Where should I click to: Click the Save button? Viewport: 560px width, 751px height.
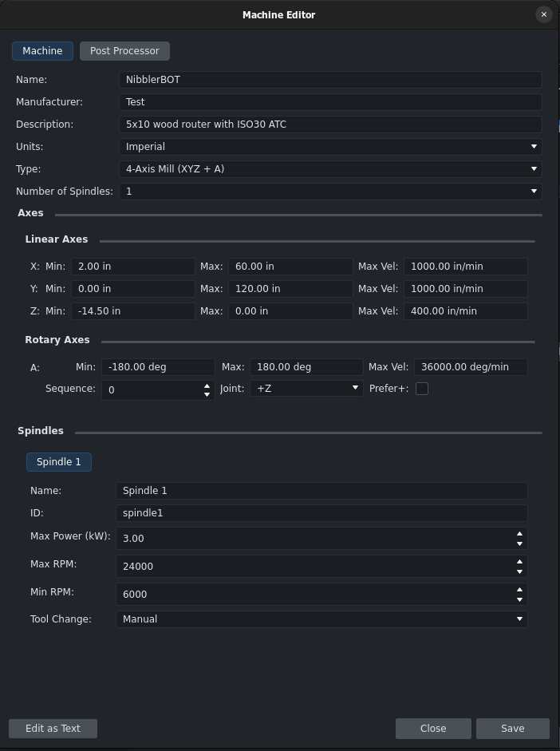[x=512, y=728]
